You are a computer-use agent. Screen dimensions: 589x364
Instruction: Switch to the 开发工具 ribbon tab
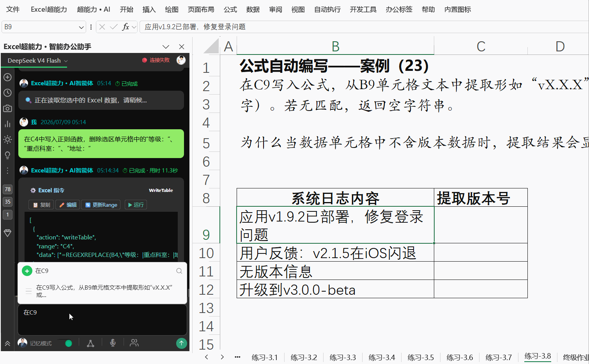coord(363,9)
